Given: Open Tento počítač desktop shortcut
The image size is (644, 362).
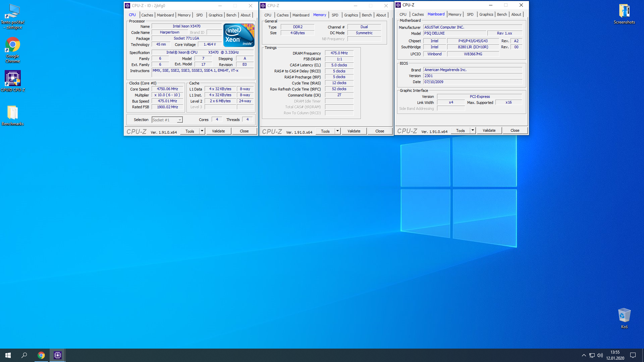Looking at the screenshot, I should point(13,17).
